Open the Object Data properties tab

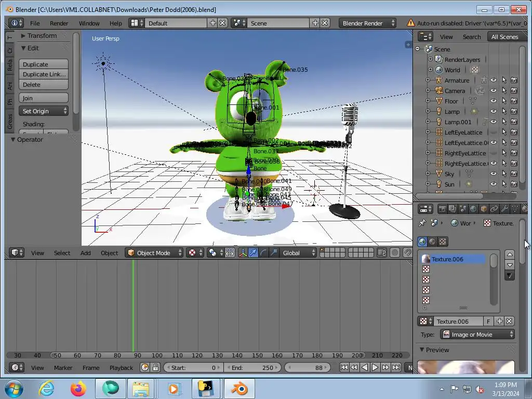click(515, 209)
